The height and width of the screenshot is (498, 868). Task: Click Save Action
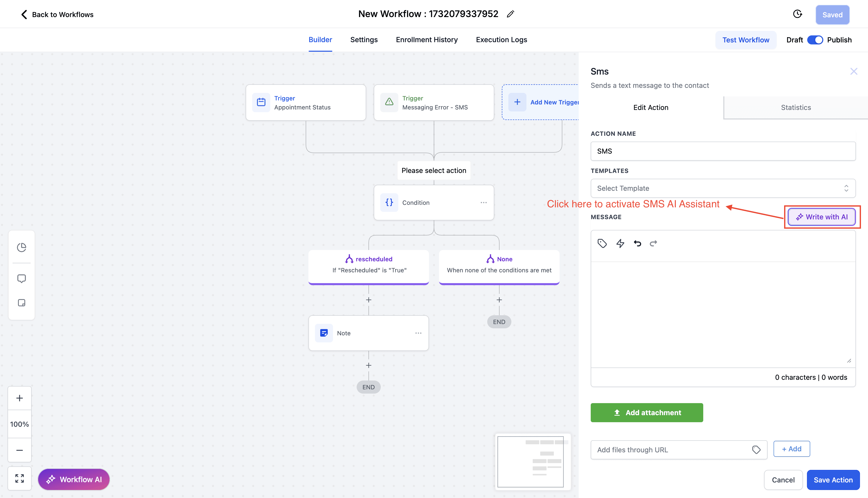pyautogui.click(x=833, y=480)
